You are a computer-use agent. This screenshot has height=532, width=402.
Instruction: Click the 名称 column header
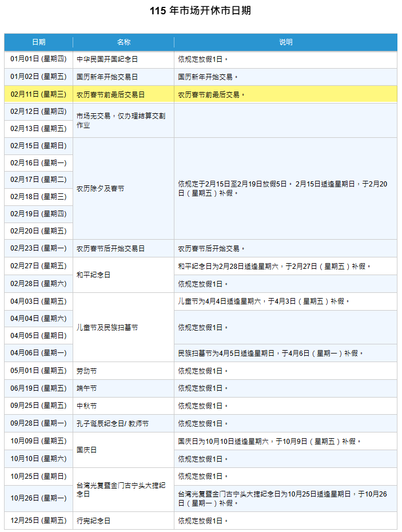click(124, 42)
